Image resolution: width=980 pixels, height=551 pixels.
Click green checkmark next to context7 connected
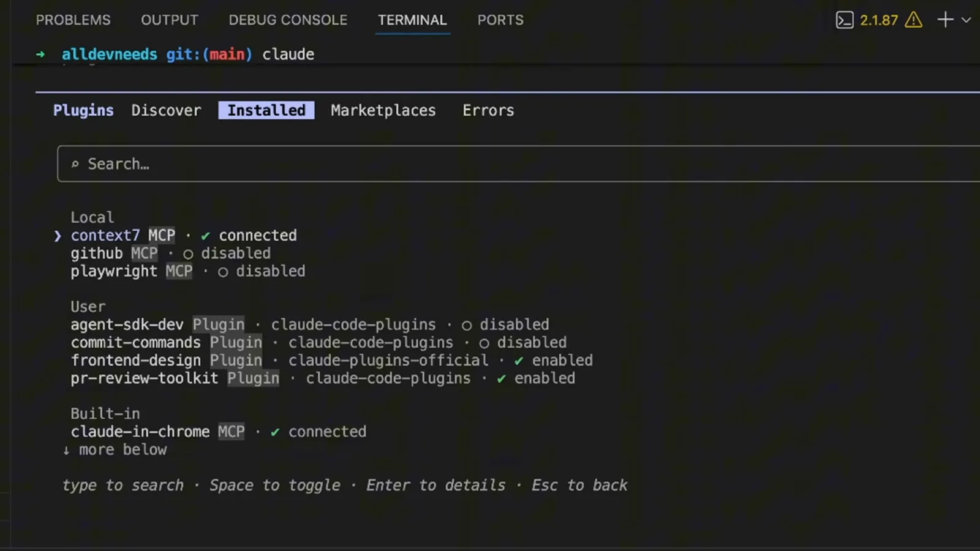(x=206, y=236)
